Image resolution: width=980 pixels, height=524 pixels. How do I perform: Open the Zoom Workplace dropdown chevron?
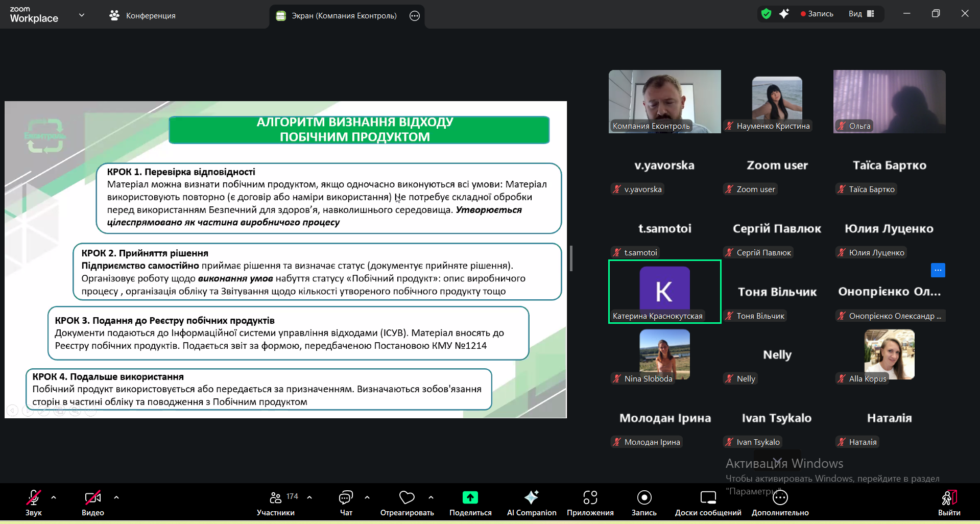(82, 15)
